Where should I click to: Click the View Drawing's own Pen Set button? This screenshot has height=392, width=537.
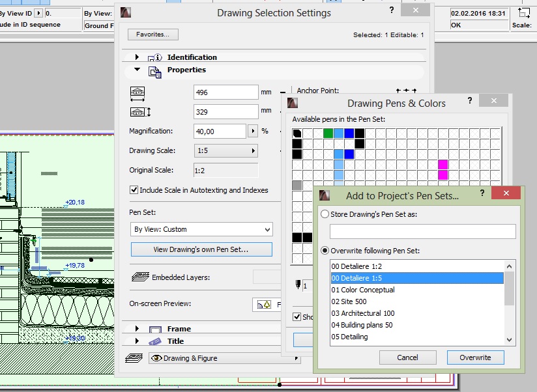click(x=201, y=249)
